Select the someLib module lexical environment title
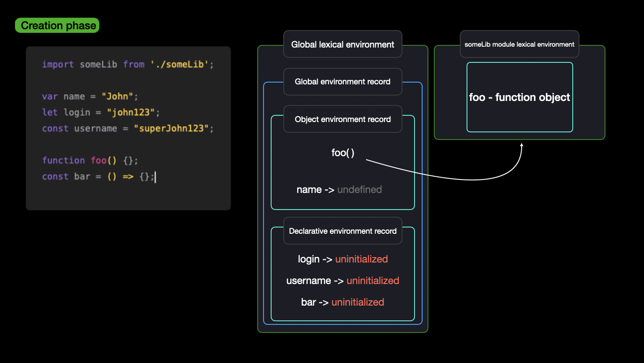Viewport: 644px width, 363px height. (519, 44)
